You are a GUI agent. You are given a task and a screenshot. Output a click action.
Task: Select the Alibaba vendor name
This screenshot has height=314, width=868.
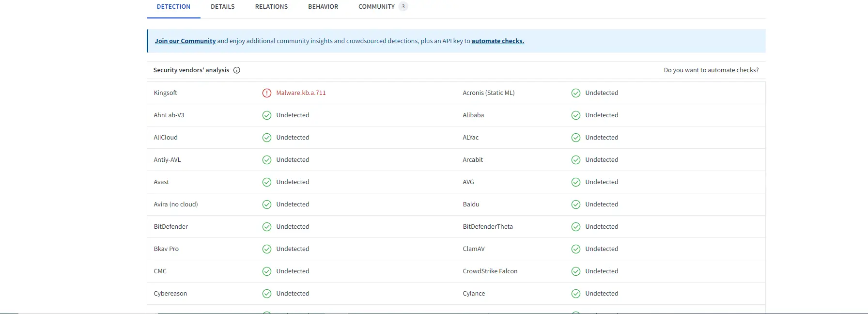coord(473,115)
